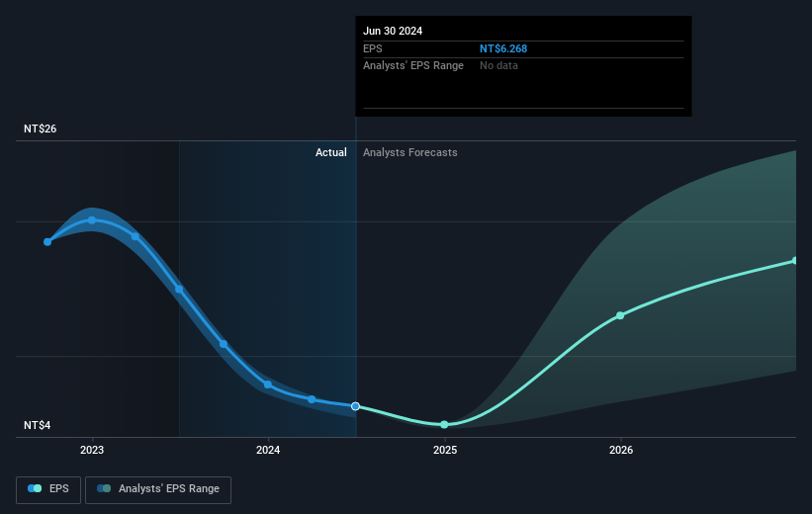Select the 2025 forecast EPS data point

point(444,424)
